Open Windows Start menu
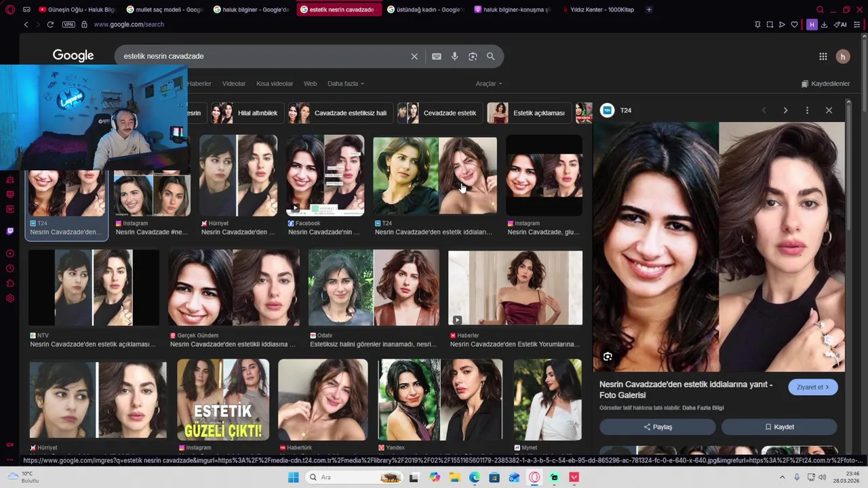The image size is (868, 488). coord(293,477)
